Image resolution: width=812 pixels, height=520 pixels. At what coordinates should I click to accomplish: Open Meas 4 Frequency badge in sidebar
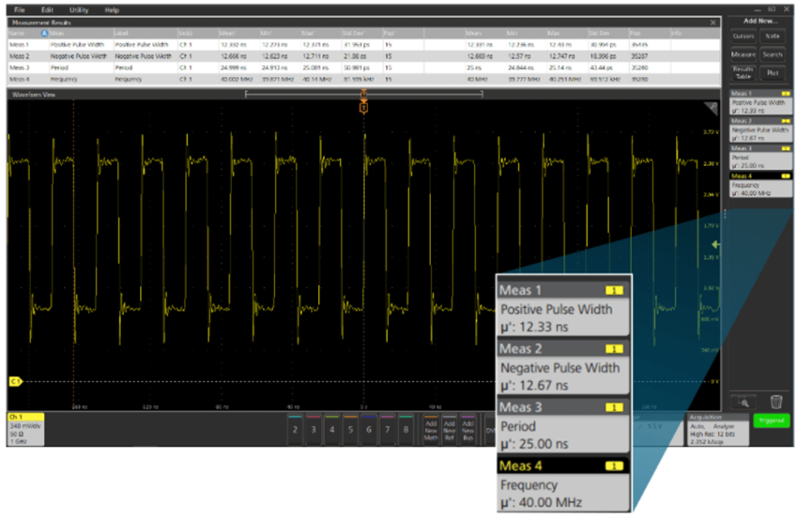click(x=758, y=187)
